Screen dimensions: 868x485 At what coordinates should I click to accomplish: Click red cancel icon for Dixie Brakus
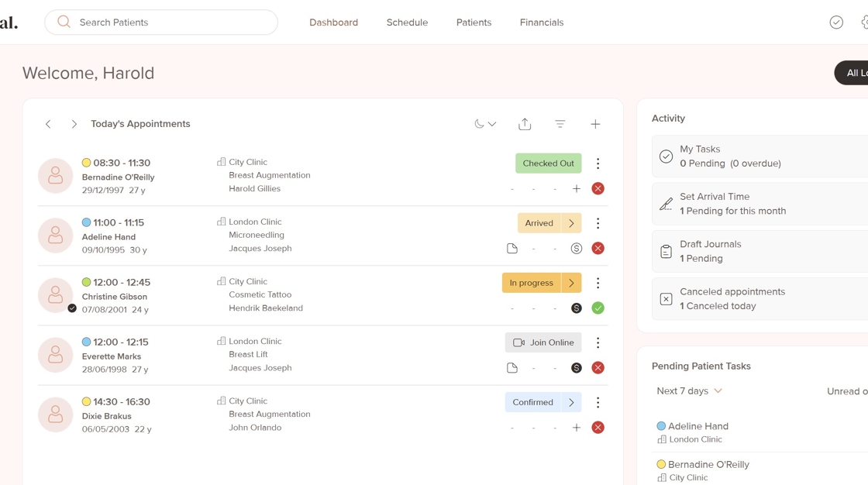(598, 428)
